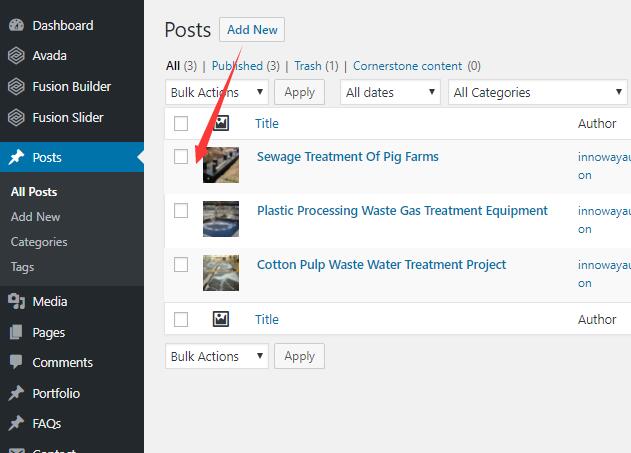Click the Media library icon
Viewport: 631px width, 453px height.
[x=16, y=301]
